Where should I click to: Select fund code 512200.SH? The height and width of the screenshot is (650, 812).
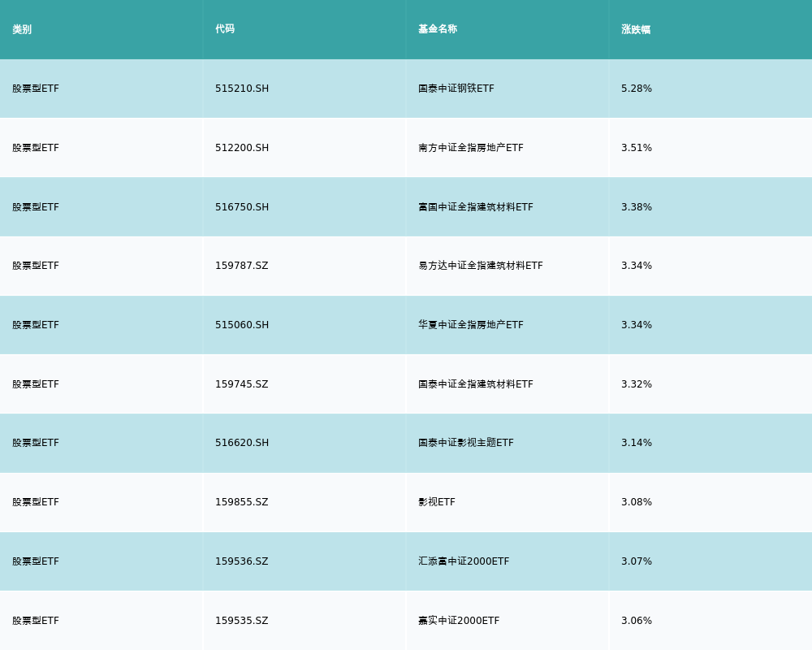pos(242,148)
